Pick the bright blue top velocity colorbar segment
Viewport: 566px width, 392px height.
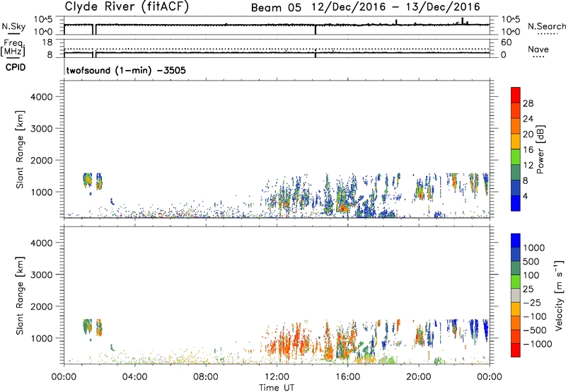516,241
